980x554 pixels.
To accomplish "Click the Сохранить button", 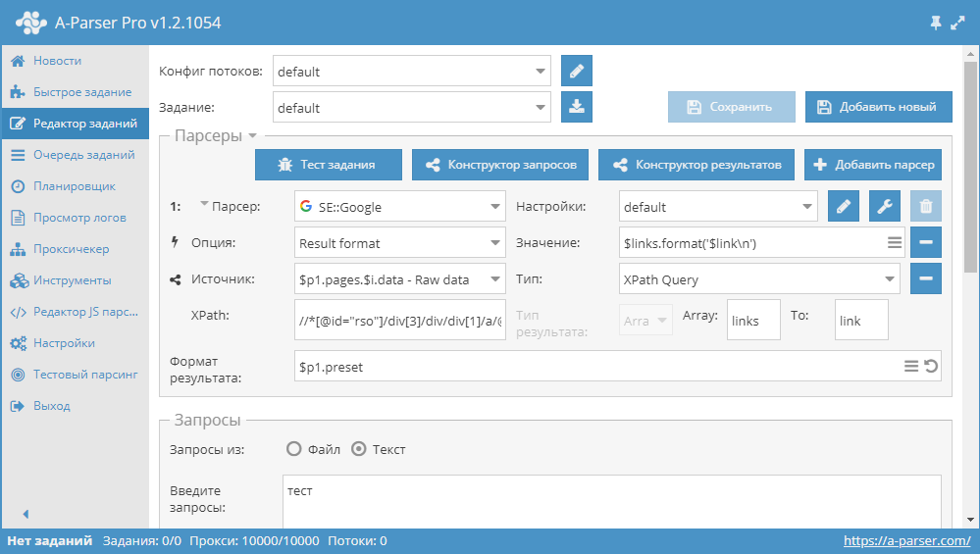I will [x=732, y=107].
